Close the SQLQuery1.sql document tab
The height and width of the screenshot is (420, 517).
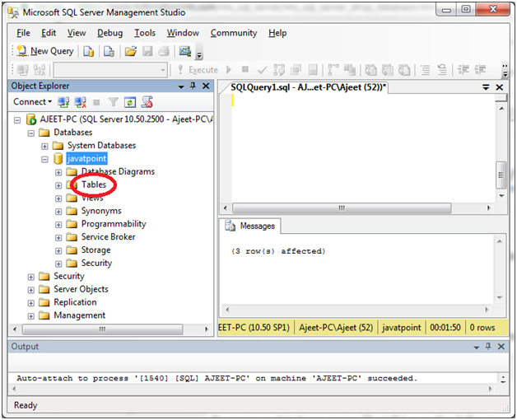500,87
